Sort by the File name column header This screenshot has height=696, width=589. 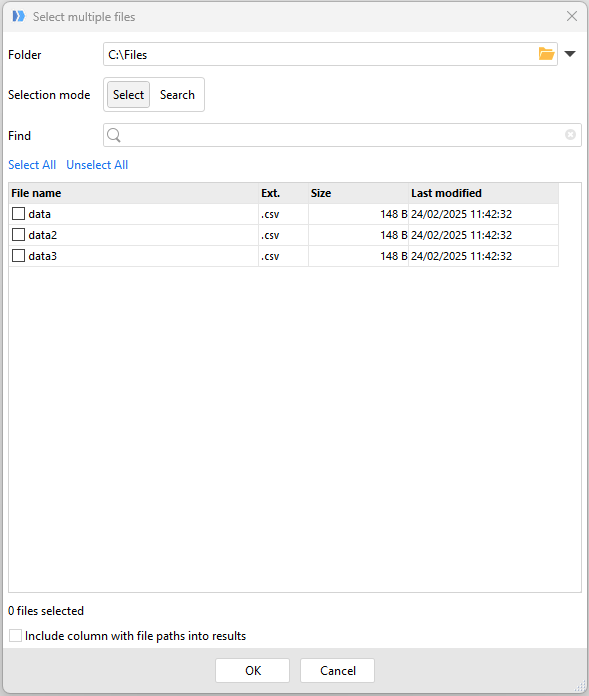pos(134,193)
